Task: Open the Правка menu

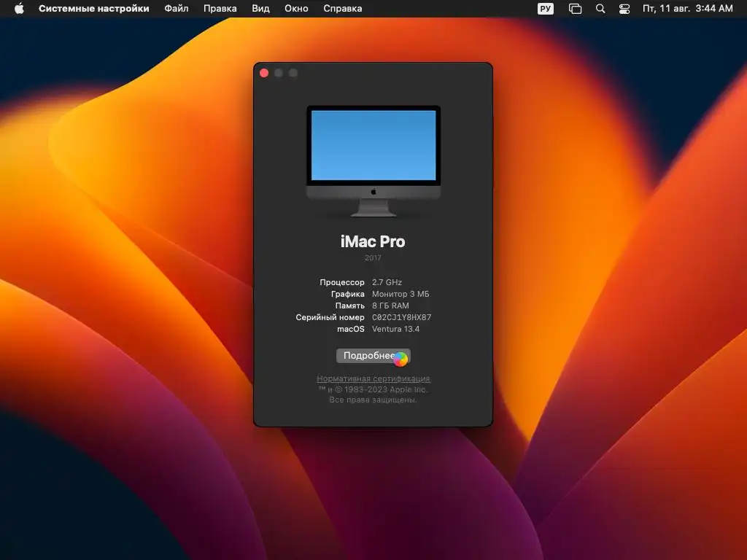Action: click(x=220, y=9)
